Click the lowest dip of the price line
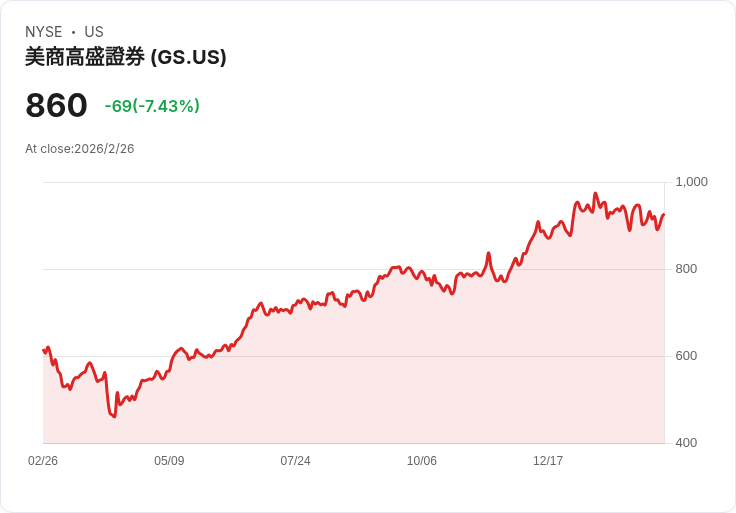This screenshot has width=736, height=513. point(114,415)
